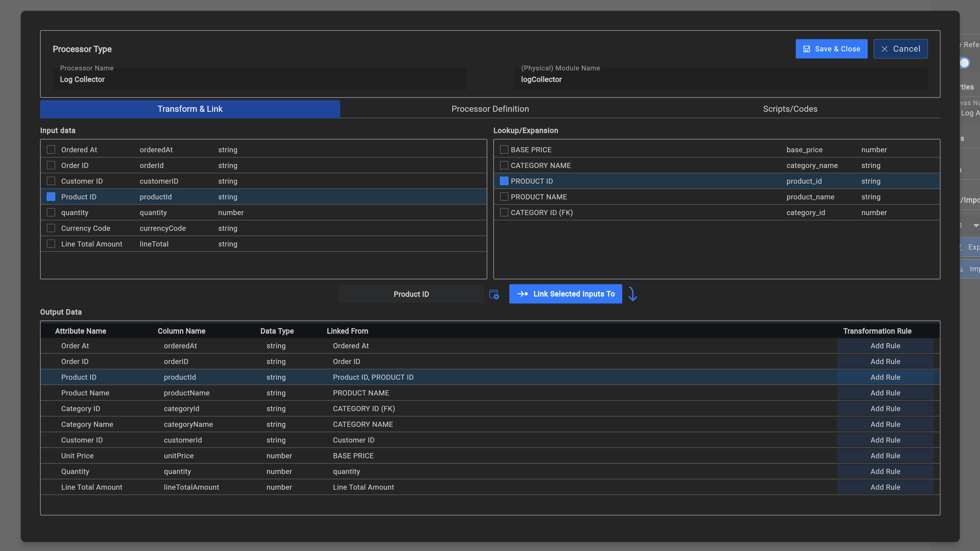Viewport: 980px width, 551px height.
Task: Click the Processor Name input field
Action: point(259,79)
